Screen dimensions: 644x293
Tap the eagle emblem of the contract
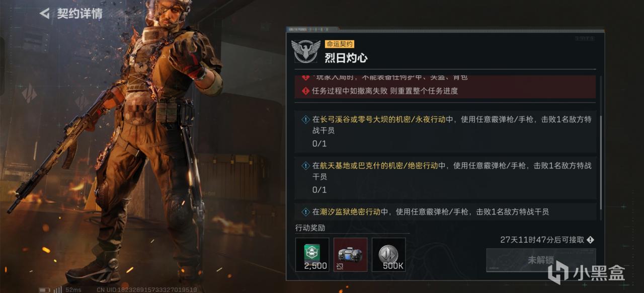click(306, 50)
